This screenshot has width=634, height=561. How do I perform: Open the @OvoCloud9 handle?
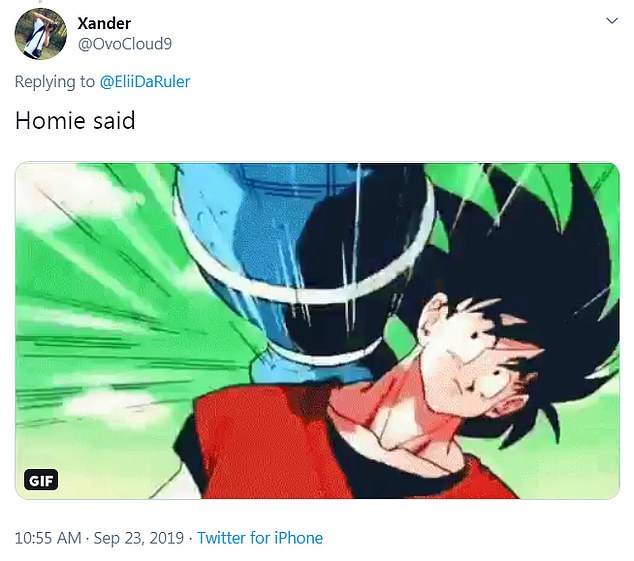125,44
